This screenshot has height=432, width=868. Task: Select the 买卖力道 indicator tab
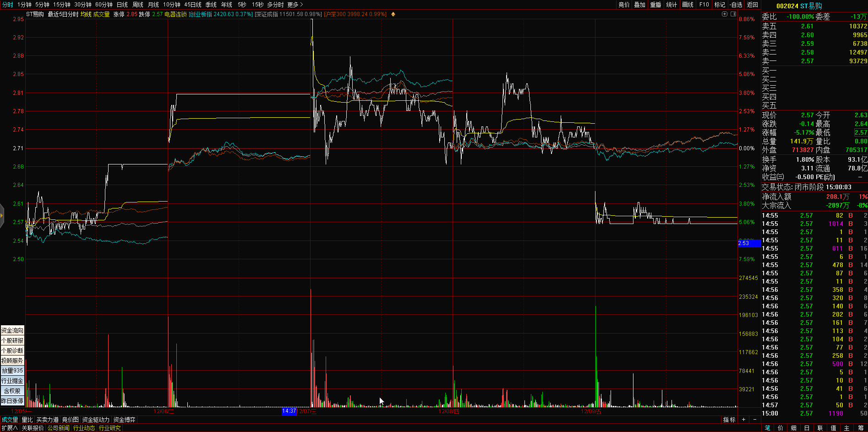click(48, 420)
